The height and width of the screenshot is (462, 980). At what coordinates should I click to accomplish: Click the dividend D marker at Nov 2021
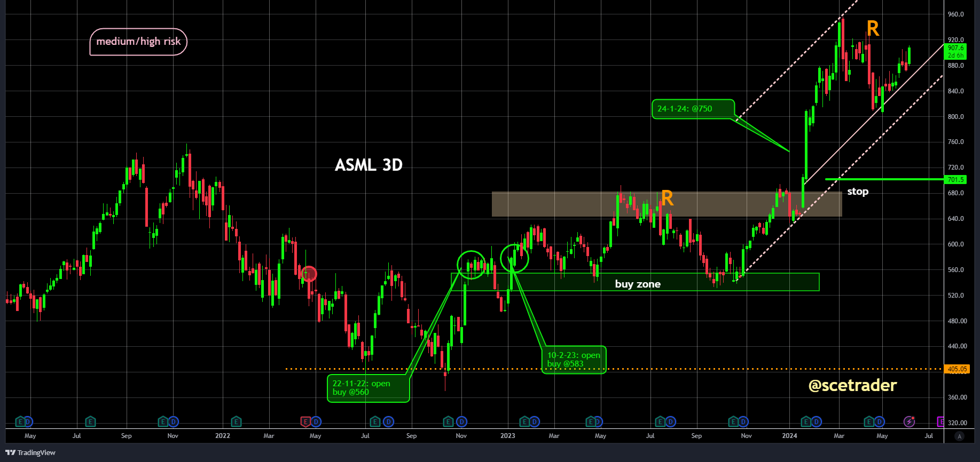click(x=174, y=422)
